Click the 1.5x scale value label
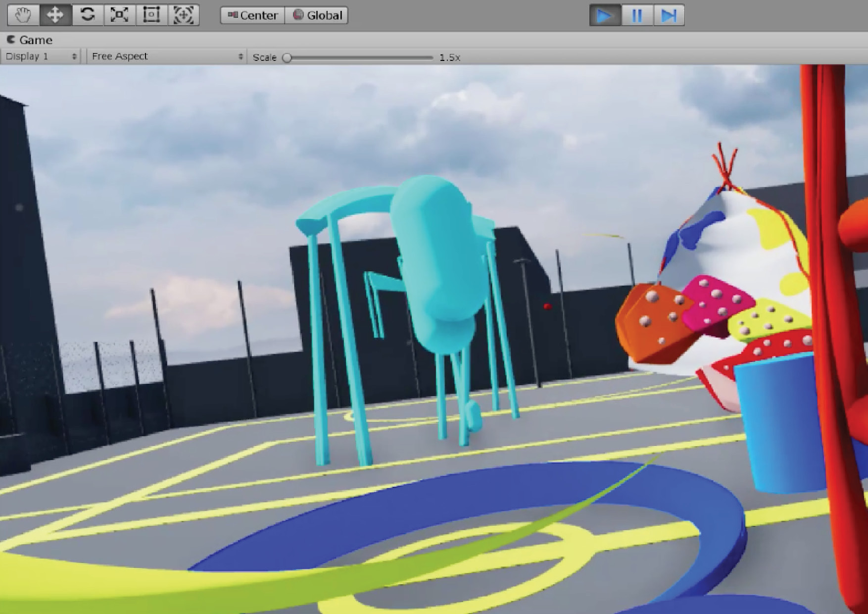The height and width of the screenshot is (614, 868). tap(449, 57)
